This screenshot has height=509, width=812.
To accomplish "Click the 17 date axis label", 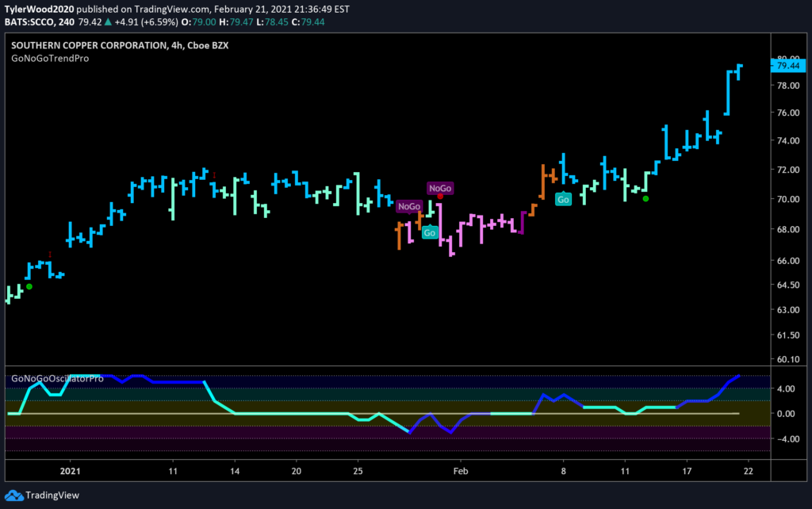I will pyautogui.click(x=687, y=471).
